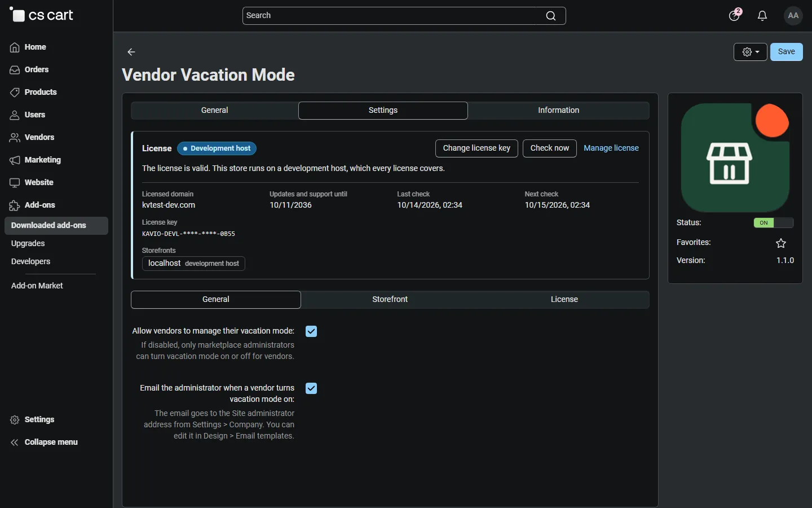The image size is (812, 508).
Task: Click next check 10/15/2026, 02:34
Action: [x=557, y=205]
